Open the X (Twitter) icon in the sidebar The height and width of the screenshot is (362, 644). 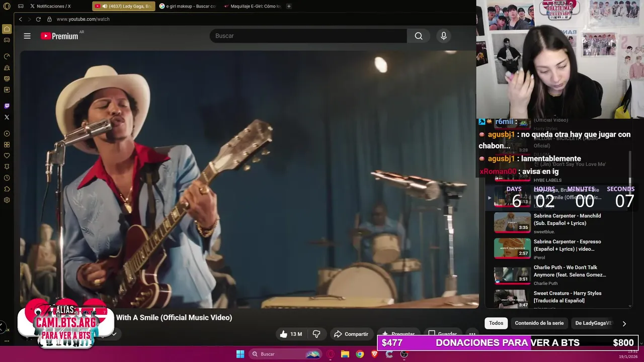click(7, 117)
